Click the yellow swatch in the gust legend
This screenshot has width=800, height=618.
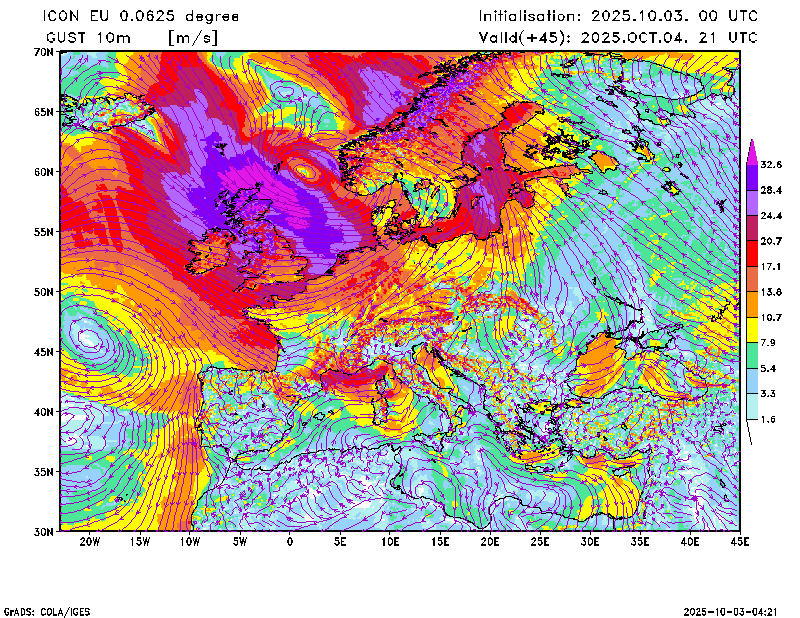point(752,329)
